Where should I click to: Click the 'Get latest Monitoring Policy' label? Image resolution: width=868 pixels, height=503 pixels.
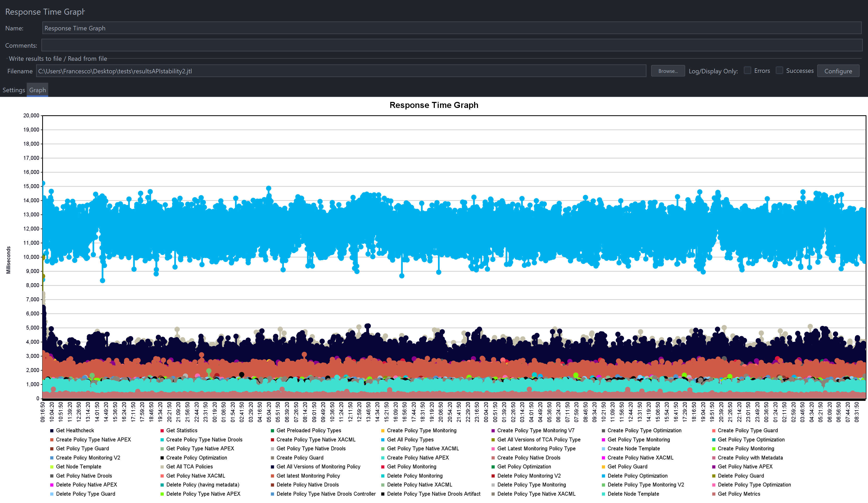(x=308, y=476)
